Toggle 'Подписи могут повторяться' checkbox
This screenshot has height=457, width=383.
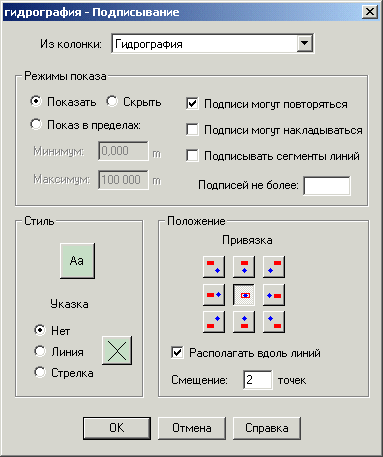tap(192, 103)
